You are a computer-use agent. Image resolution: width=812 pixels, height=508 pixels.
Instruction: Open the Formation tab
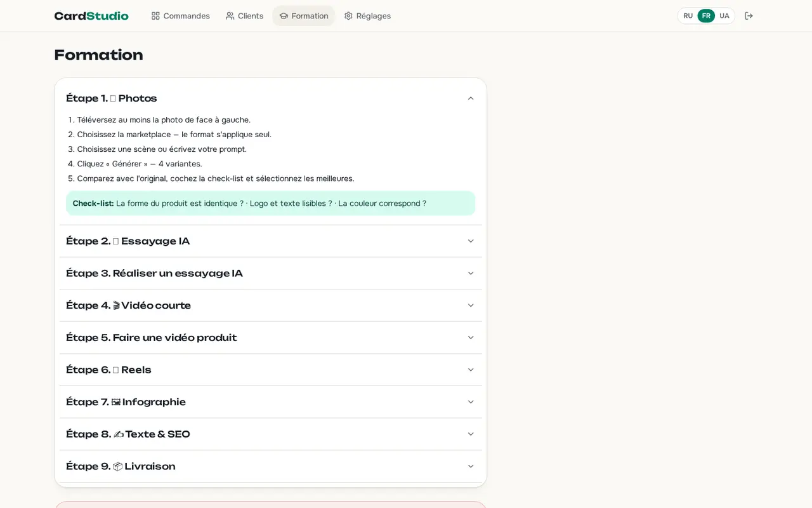point(304,16)
